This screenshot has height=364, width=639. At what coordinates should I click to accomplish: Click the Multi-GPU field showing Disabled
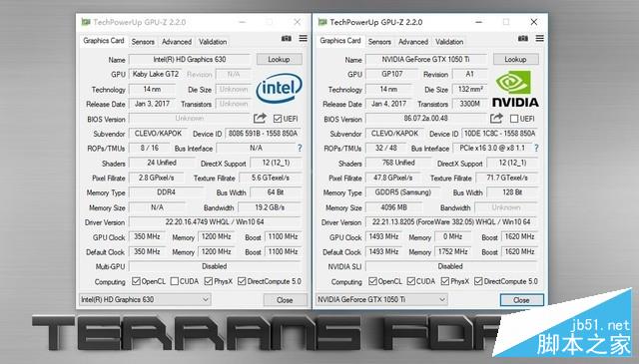[x=215, y=266]
